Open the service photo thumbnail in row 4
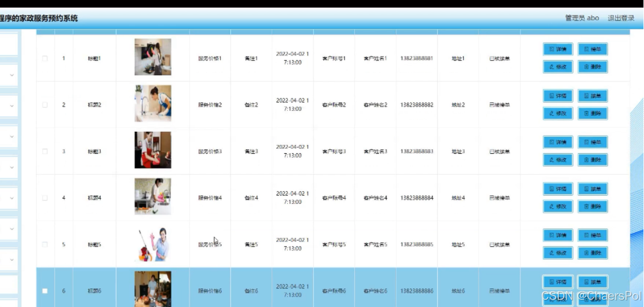The height and width of the screenshot is (307, 644). 153,196
